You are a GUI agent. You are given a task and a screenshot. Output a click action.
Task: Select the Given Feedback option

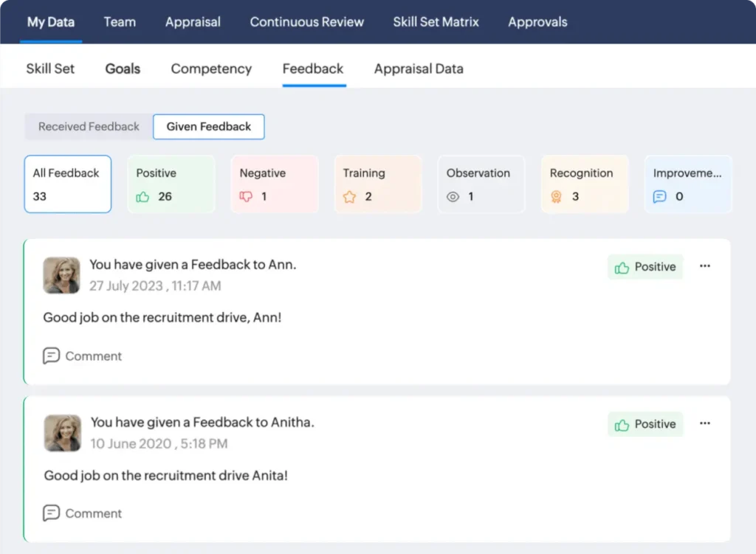click(208, 126)
